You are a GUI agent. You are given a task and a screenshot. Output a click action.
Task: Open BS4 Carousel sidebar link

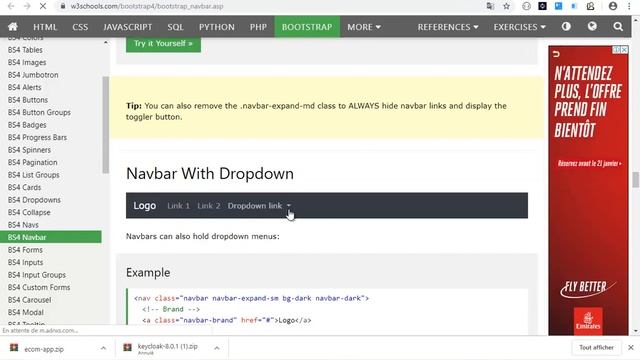[29, 300]
